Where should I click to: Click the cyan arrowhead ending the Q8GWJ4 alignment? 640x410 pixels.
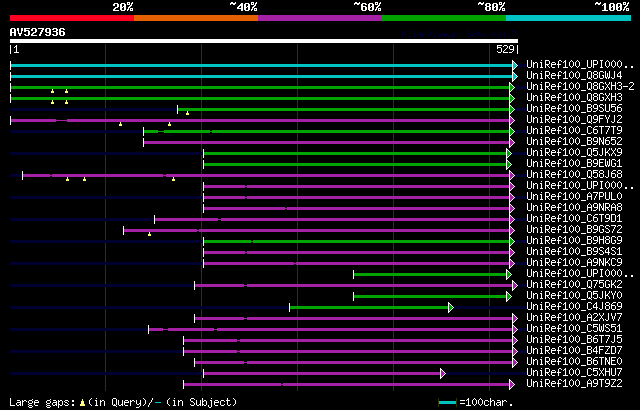515,76
